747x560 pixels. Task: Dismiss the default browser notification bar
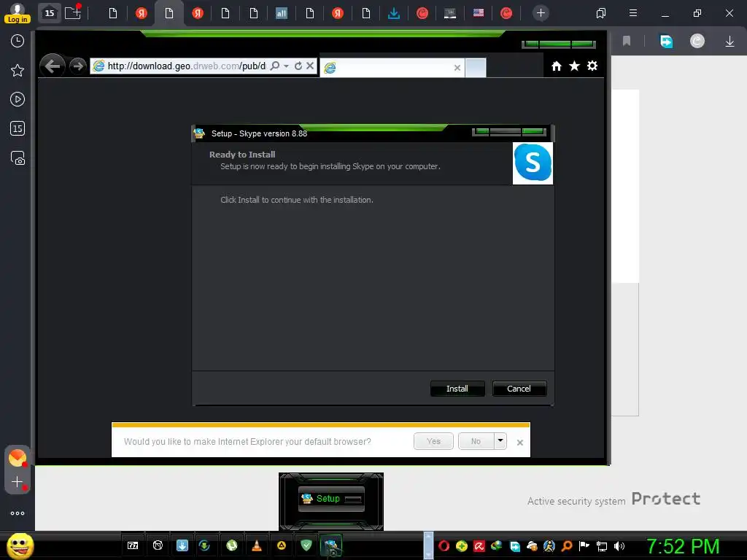(x=519, y=443)
